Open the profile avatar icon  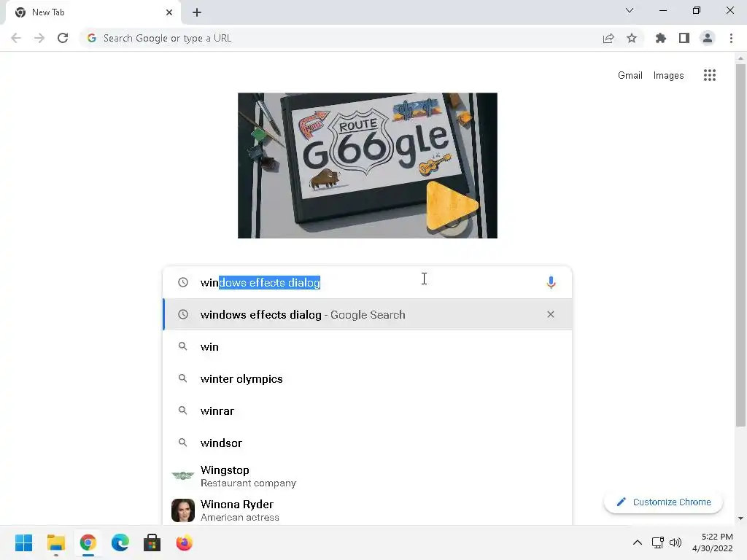(x=708, y=38)
